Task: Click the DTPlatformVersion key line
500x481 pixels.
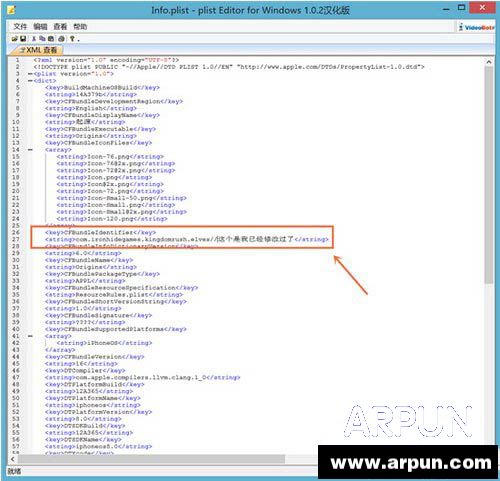Action: tap(98, 412)
